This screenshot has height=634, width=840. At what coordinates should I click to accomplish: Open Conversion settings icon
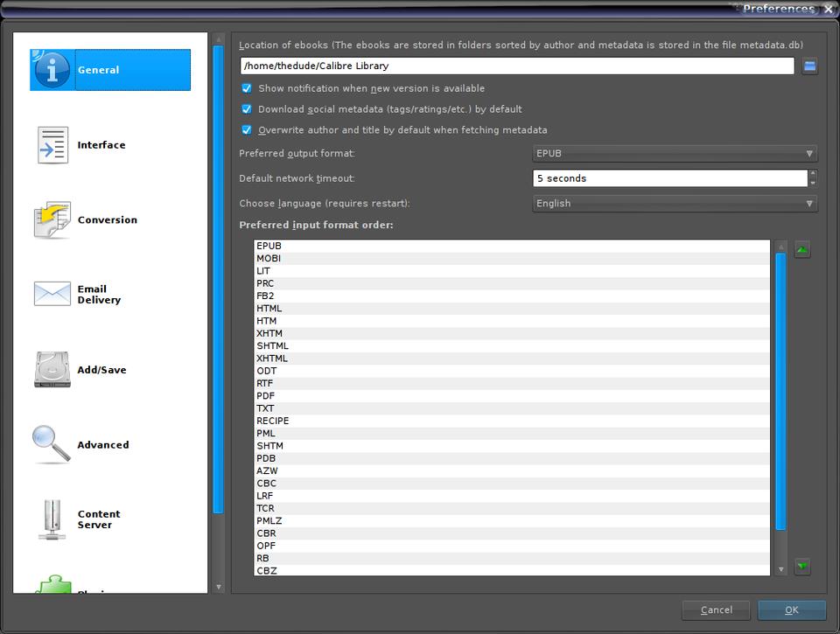(52, 220)
